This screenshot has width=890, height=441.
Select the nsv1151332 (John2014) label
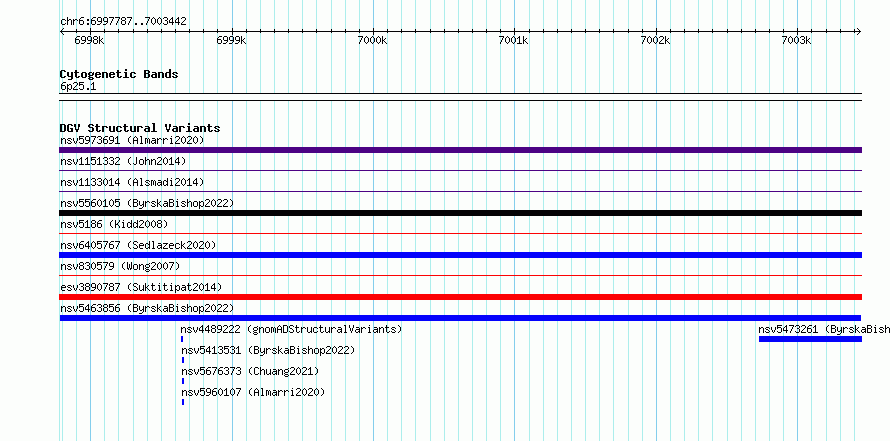tap(123, 161)
